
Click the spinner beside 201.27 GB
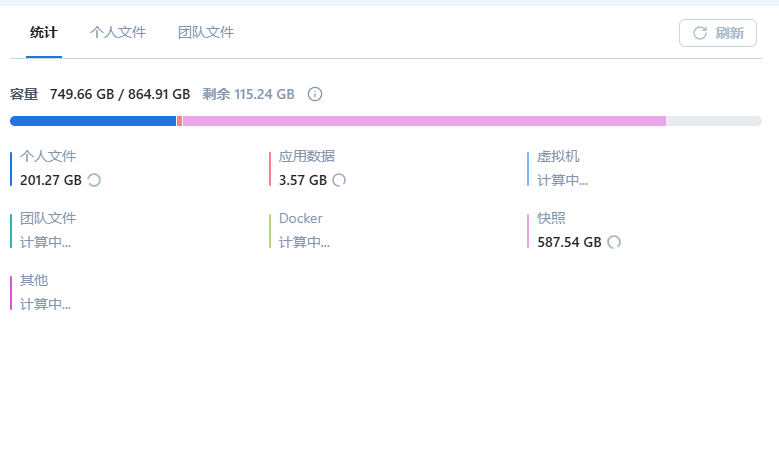[x=94, y=180]
